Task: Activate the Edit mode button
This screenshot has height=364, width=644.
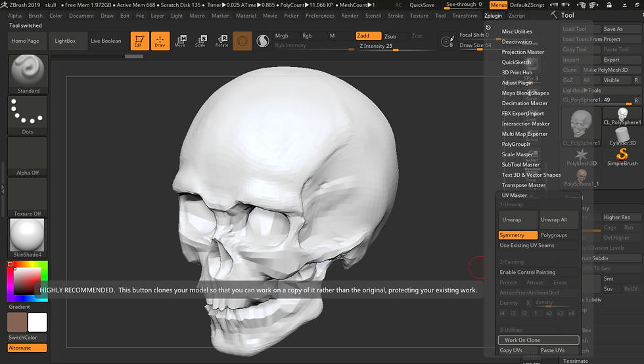Action: (x=139, y=41)
